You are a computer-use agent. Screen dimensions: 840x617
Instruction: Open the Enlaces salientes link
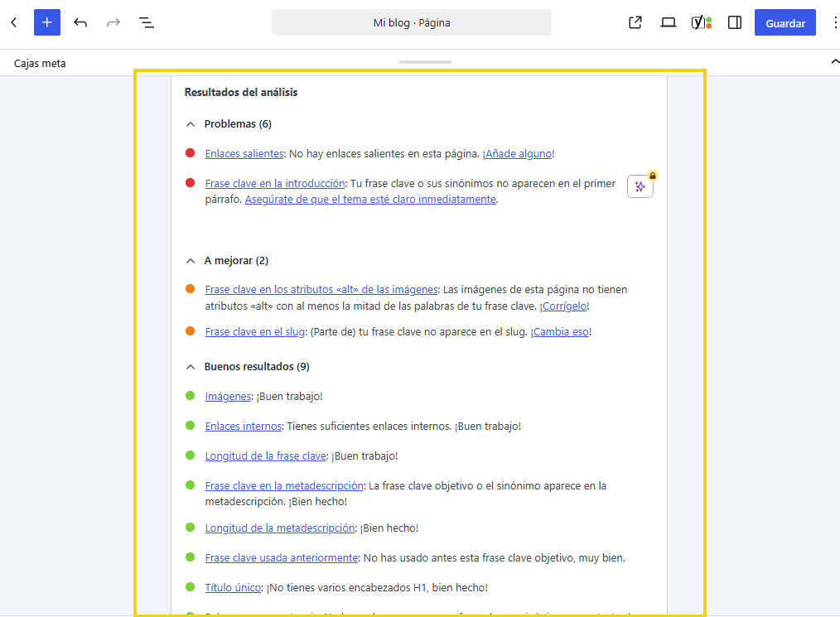[244, 154]
